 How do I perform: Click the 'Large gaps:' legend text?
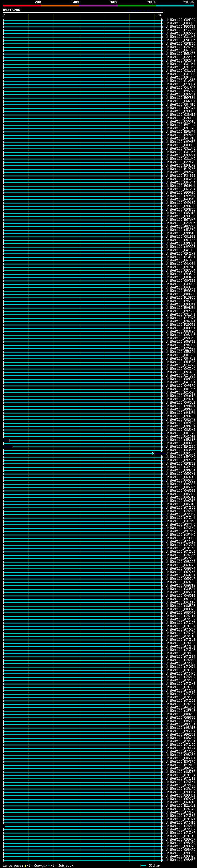[13, 865]
